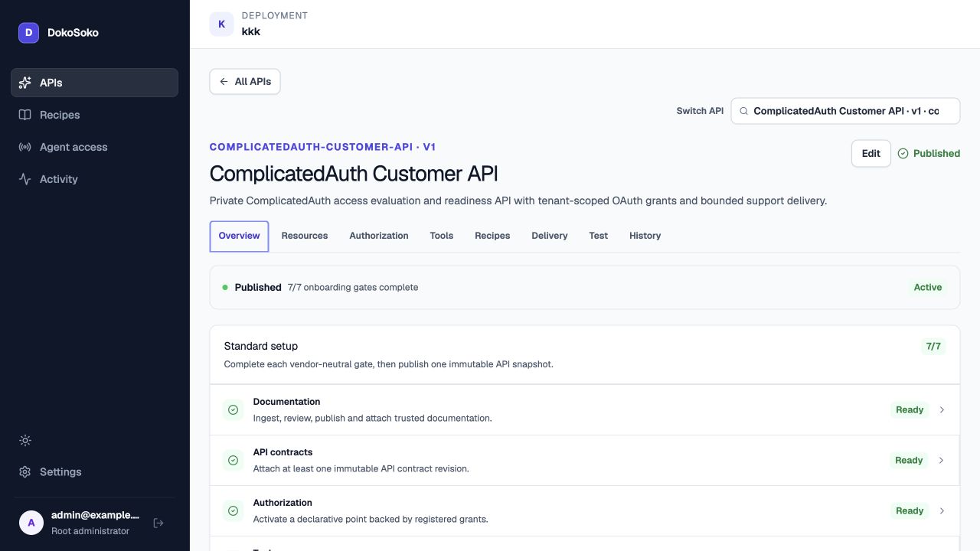Click the admin user avatar

tap(31, 523)
